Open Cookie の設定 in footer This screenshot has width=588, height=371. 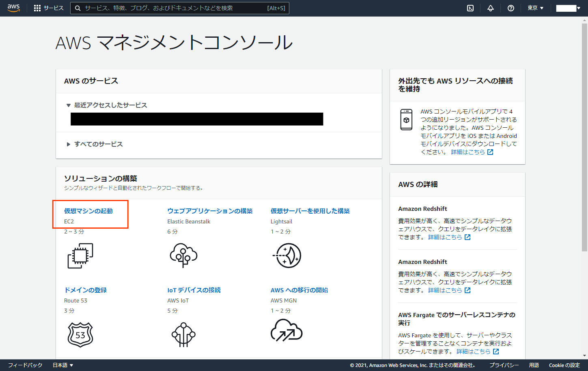point(564,365)
